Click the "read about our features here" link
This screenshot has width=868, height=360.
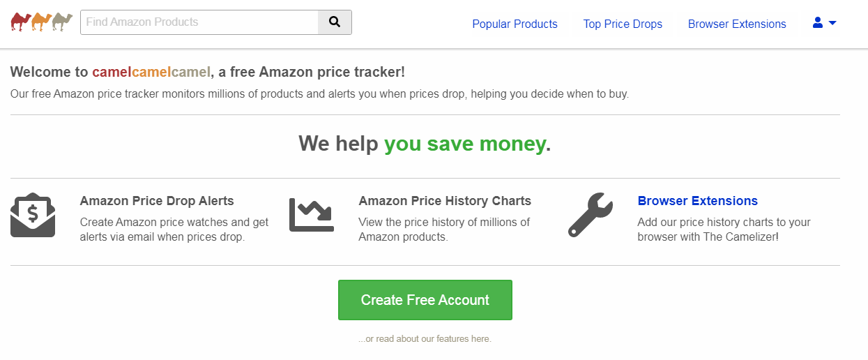coord(425,339)
